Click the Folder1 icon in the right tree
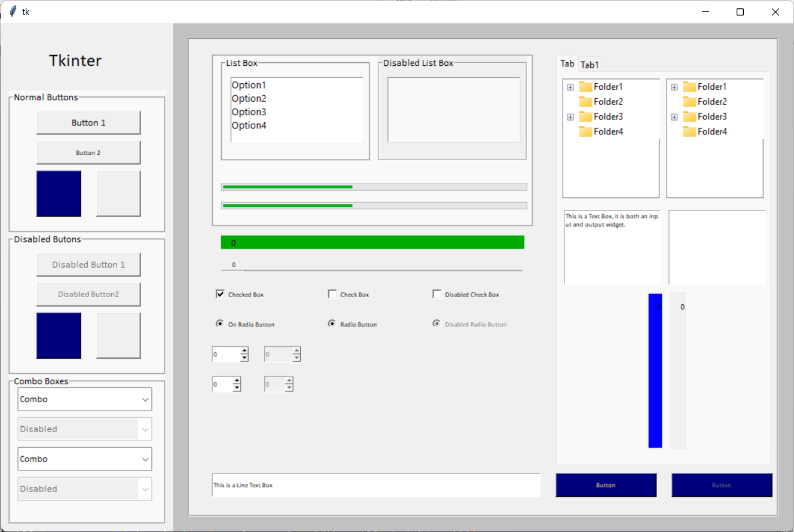794x532 pixels. tap(689, 87)
